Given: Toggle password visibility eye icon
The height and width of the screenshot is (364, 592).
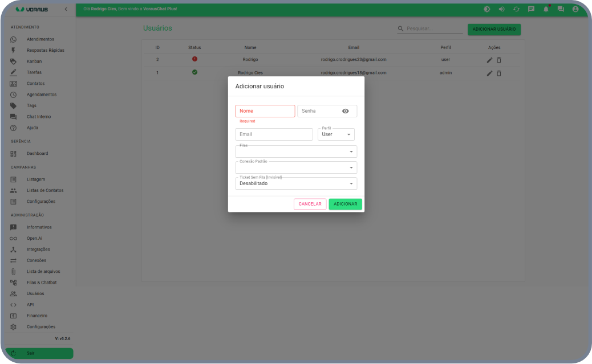Looking at the screenshot, I should pos(345,111).
